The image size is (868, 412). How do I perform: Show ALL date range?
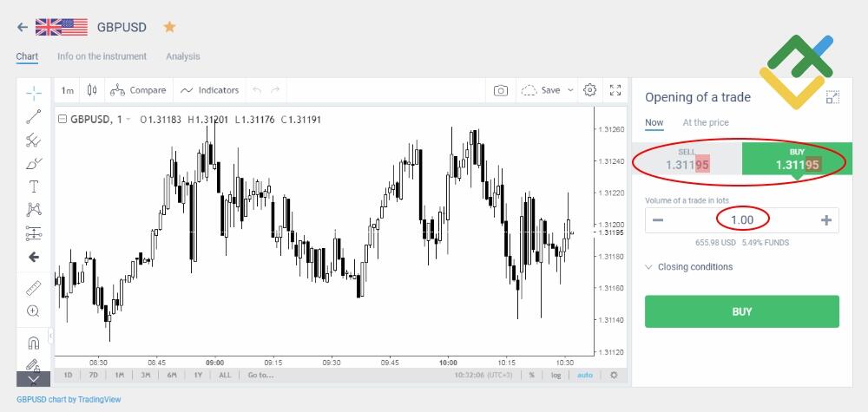225,375
